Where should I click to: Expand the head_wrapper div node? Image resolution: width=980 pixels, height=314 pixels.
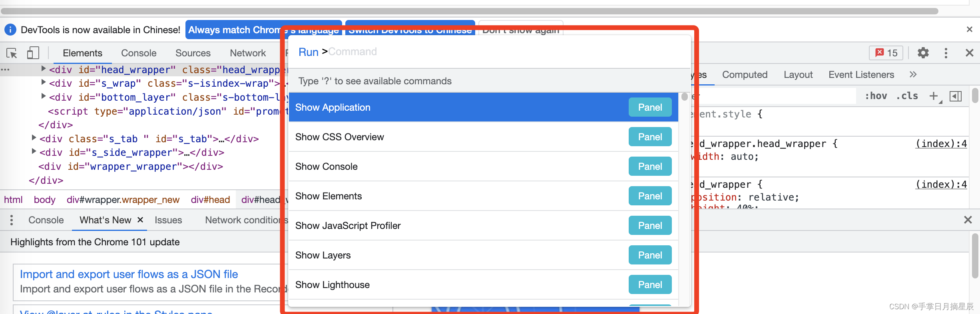(x=44, y=69)
